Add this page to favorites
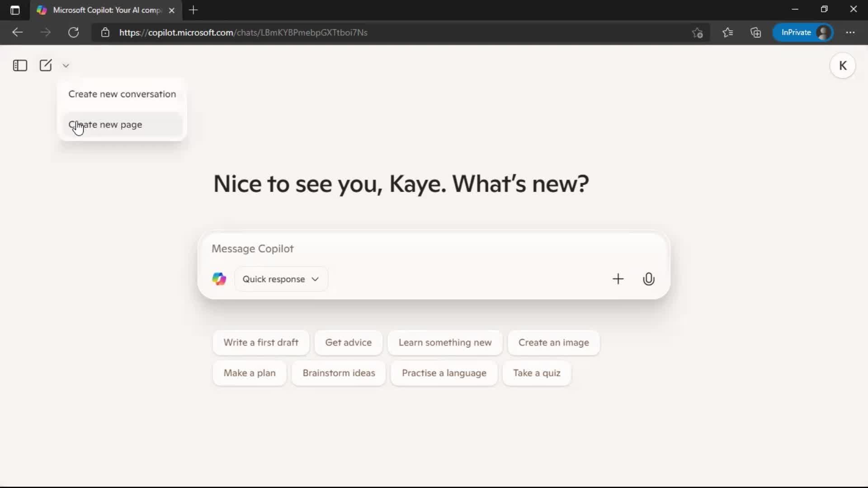868x488 pixels. [697, 32]
